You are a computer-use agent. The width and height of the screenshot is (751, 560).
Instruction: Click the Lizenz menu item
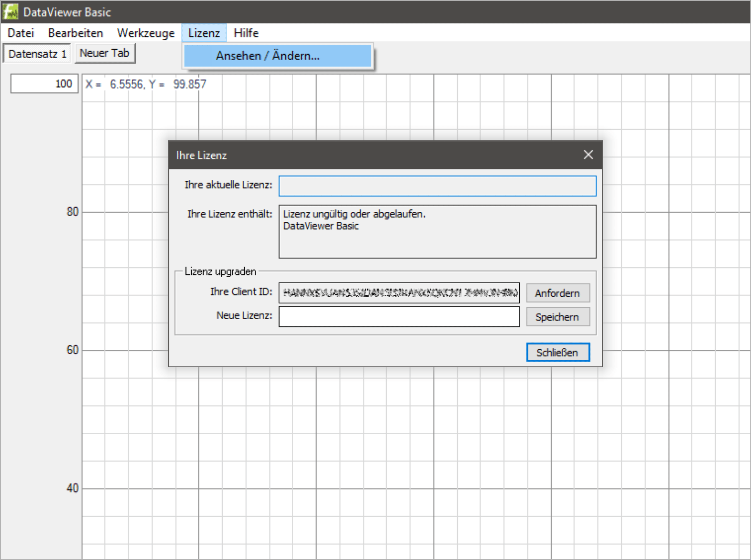[204, 33]
